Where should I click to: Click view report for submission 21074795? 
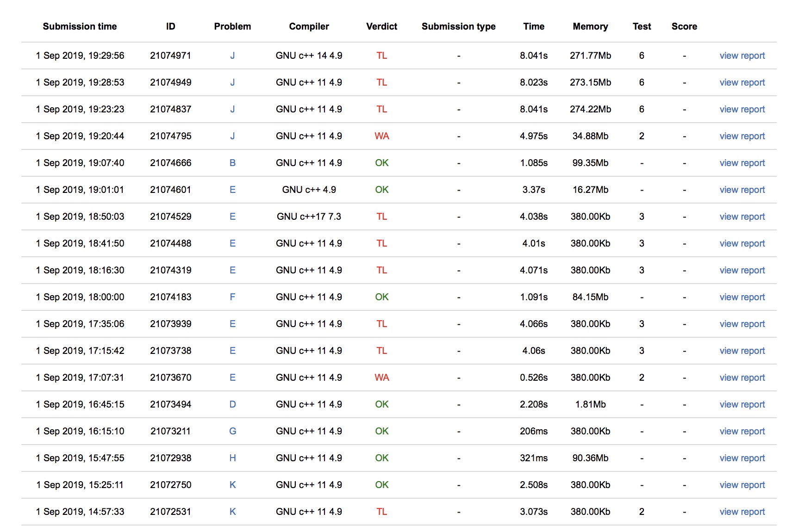742,136
